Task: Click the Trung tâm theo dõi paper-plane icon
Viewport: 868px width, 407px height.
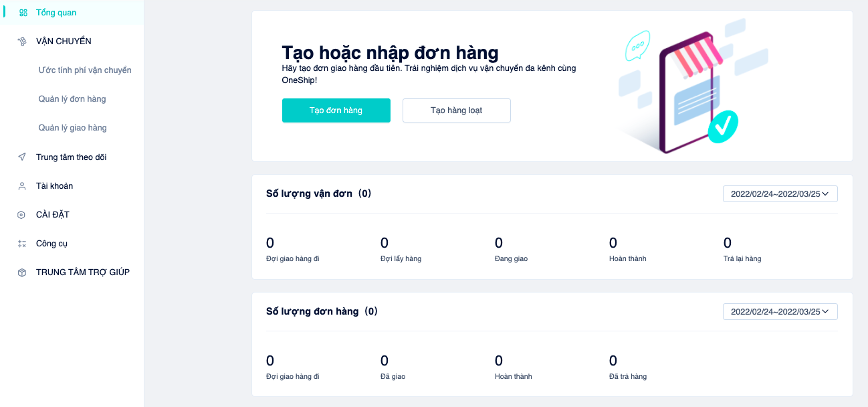Action: pos(22,157)
